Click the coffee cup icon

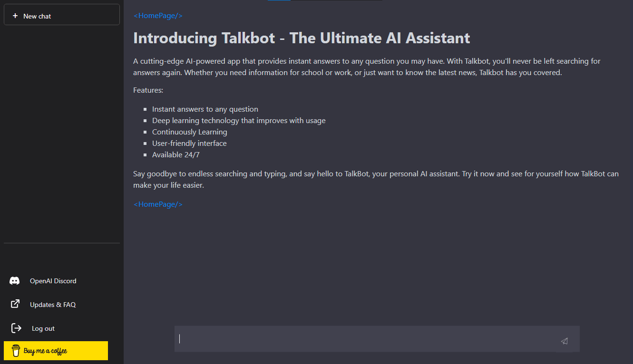click(16, 351)
